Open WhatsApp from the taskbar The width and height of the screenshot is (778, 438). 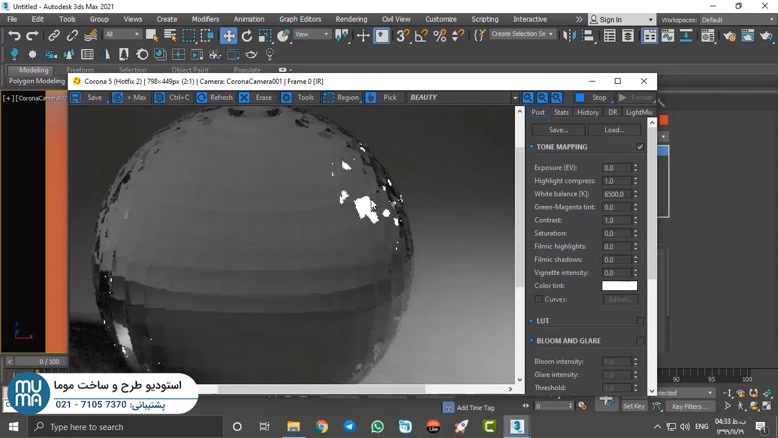click(377, 427)
